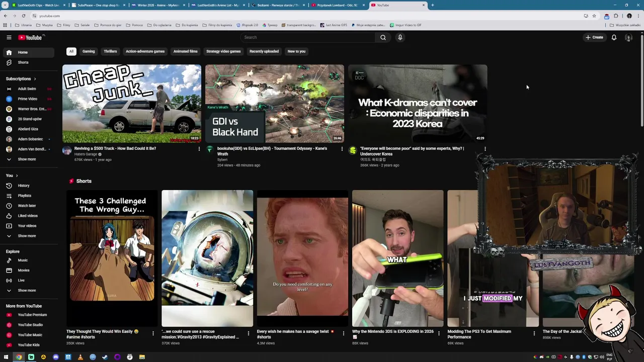
Task: Open Ubrania bookmark folder
Action: 24,25
